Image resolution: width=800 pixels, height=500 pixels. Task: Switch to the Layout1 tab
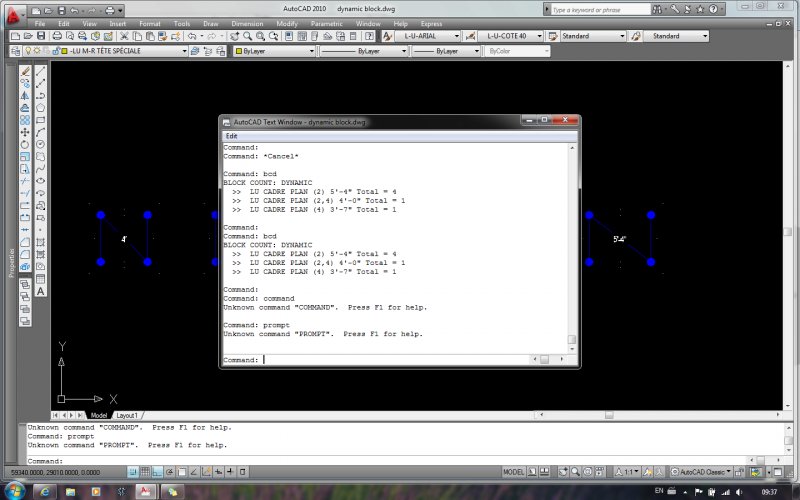(127, 415)
